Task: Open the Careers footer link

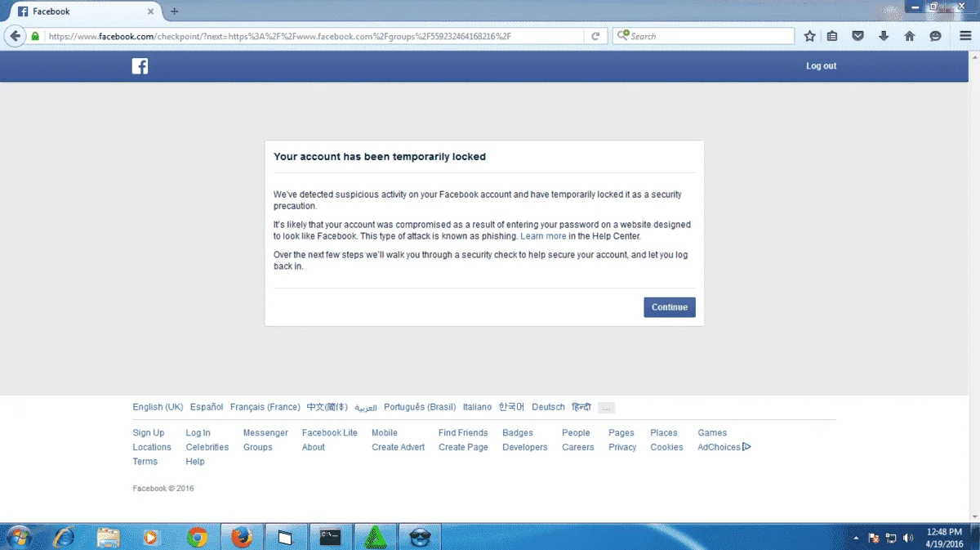Action: tap(578, 447)
